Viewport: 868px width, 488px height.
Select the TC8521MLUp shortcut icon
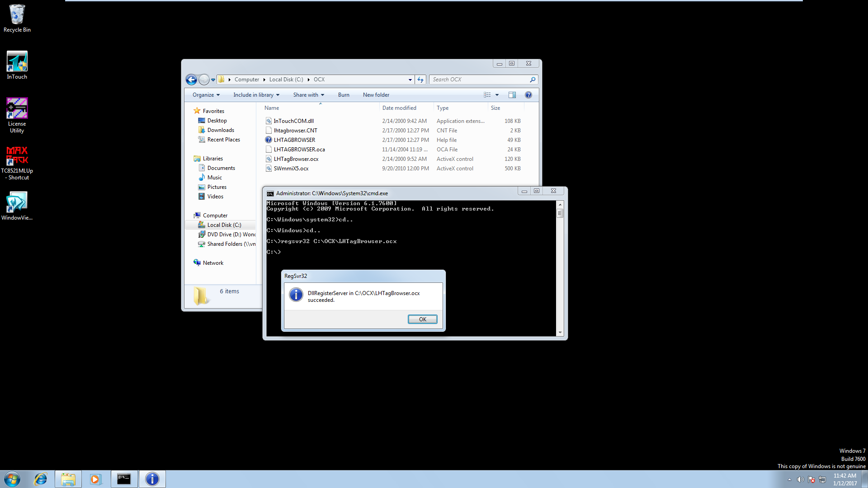click(x=17, y=163)
